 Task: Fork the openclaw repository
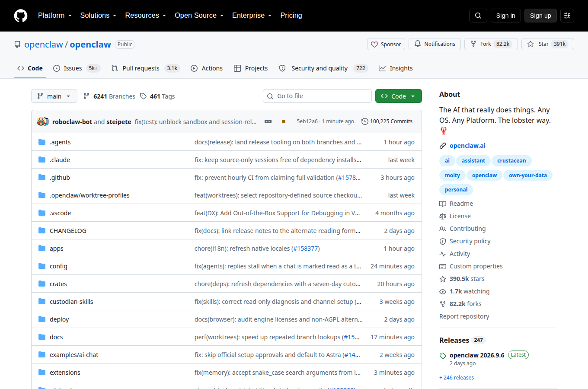tap(491, 44)
